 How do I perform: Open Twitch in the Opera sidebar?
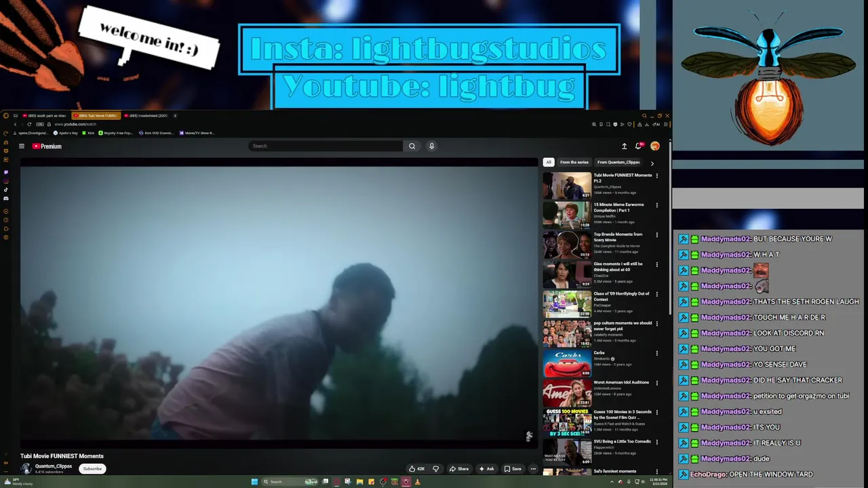point(6,172)
